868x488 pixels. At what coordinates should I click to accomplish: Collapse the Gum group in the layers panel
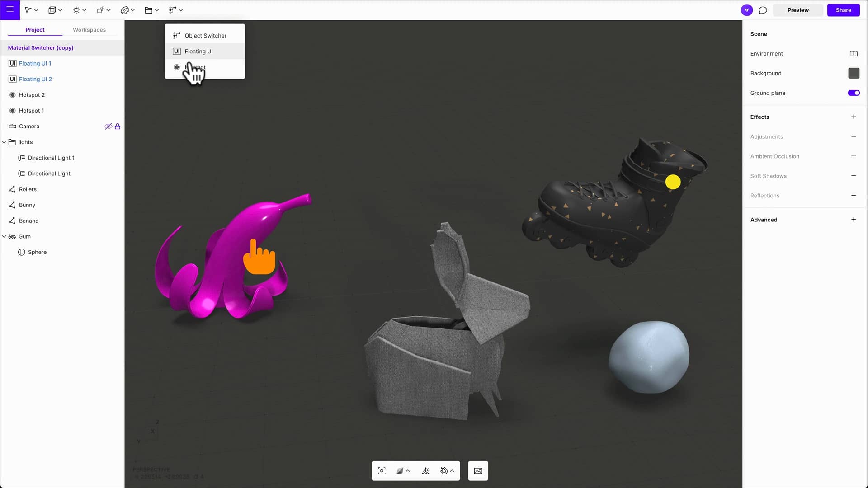click(x=4, y=236)
